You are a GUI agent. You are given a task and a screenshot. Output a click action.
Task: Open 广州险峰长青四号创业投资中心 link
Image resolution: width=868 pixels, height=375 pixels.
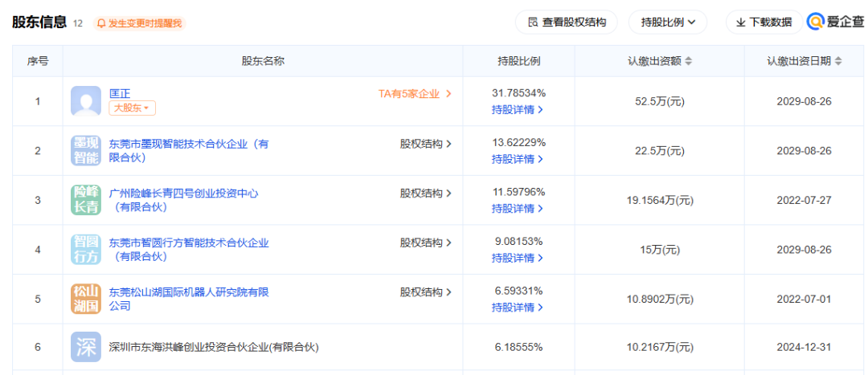[x=184, y=200]
